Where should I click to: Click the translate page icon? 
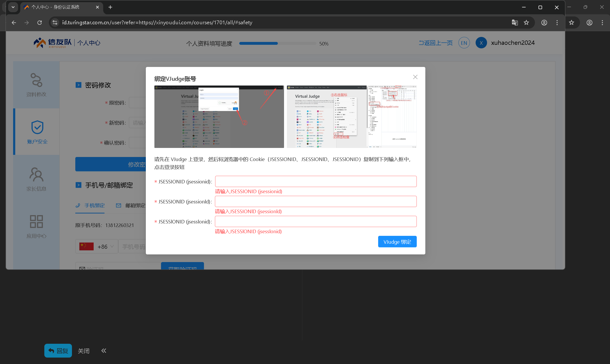coord(515,23)
